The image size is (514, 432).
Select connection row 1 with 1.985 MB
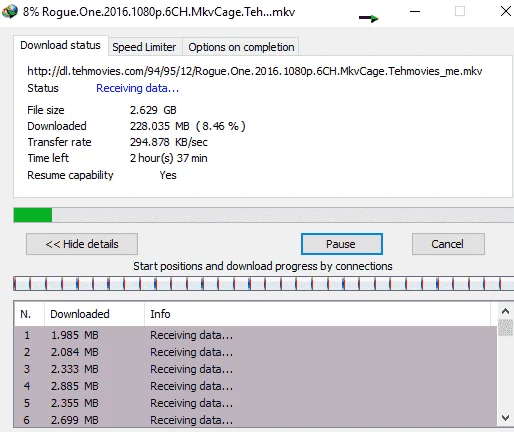tap(255, 335)
